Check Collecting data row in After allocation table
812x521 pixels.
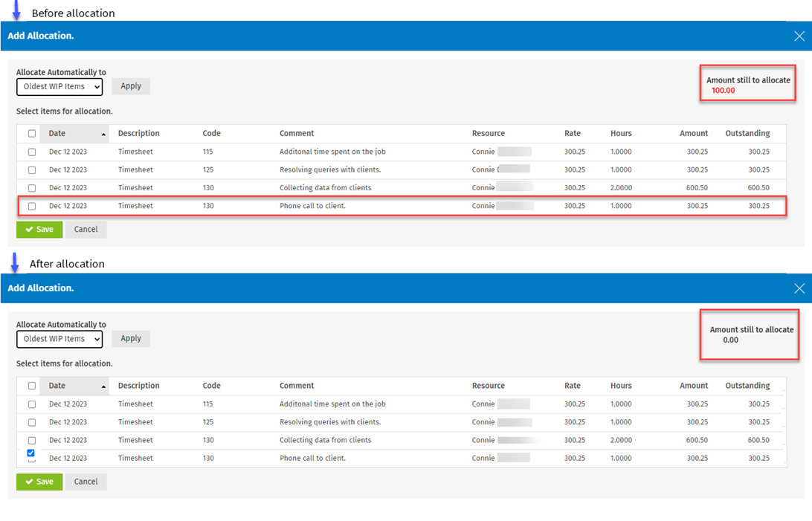pyautogui.click(x=32, y=441)
